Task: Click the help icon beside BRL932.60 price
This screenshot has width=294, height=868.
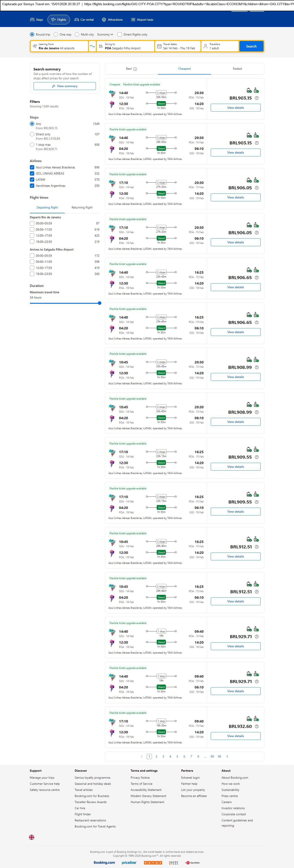Action: (x=257, y=726)
